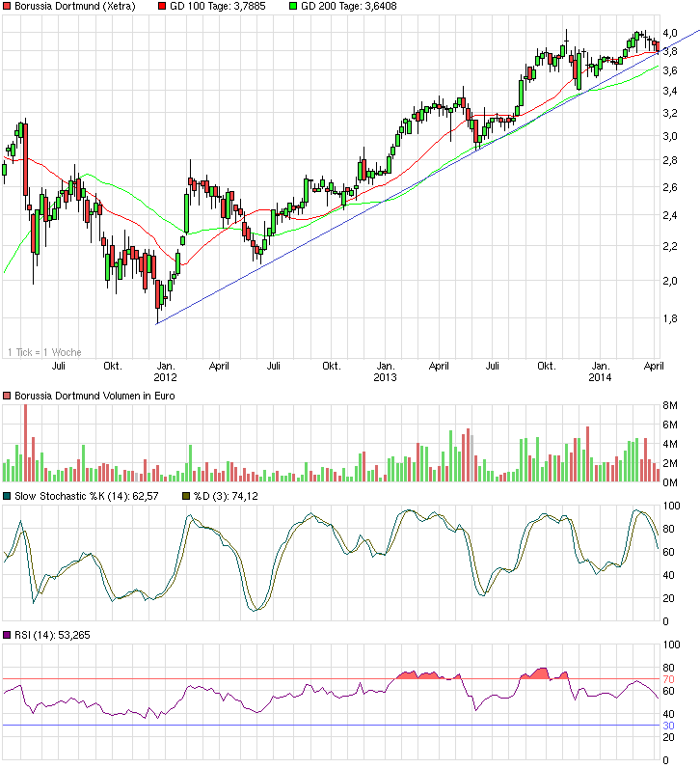This screenshot has height=768, width=700.
Task: Click the '2,0' price axis label
Action: coord(670,281)
